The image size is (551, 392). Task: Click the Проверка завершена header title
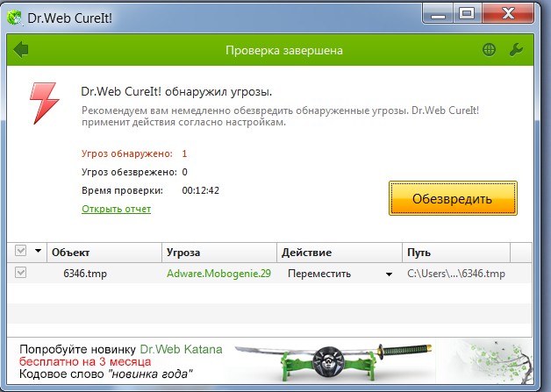click(x=284, y=50)
